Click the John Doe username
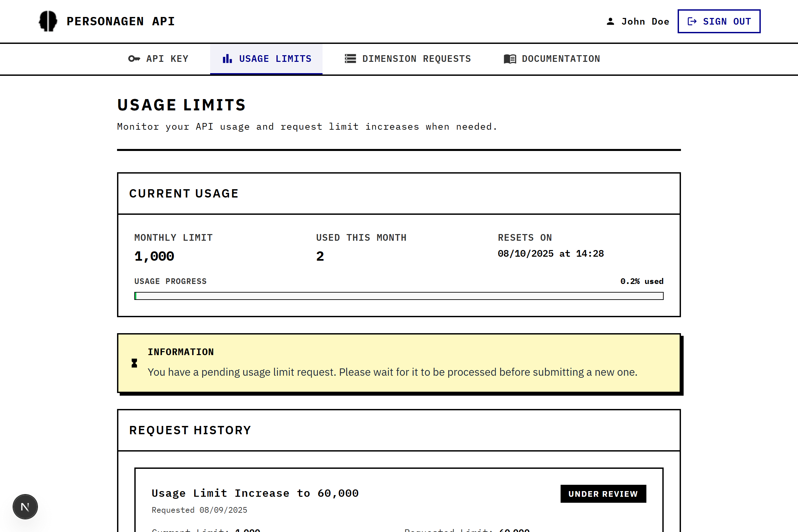This screenshot has width=798, height=532. point(645,21)
